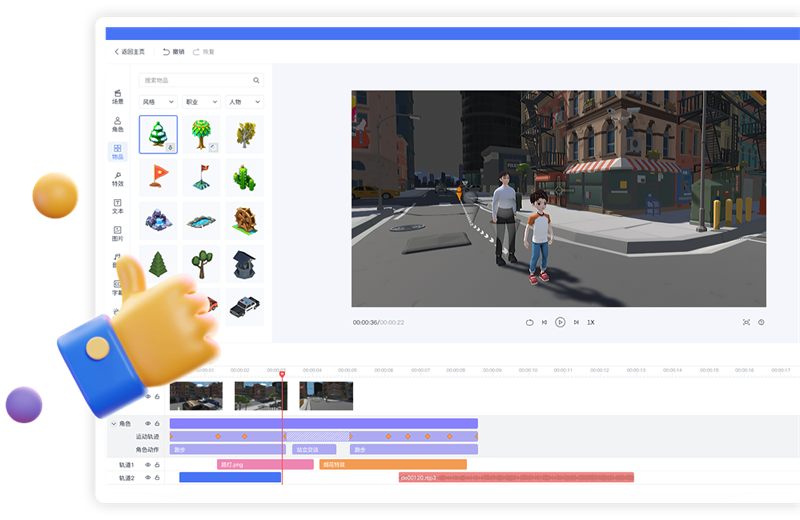This screenshot has width=800, height=520.
Task: Redo with the 恢复 button
Action: (x=204, y=52)
